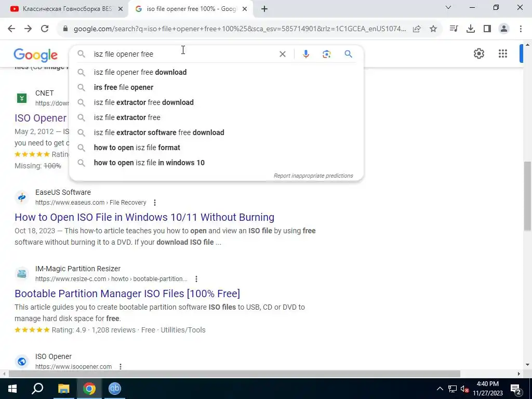Open the Google apps grid

click(x=503, y=54)
